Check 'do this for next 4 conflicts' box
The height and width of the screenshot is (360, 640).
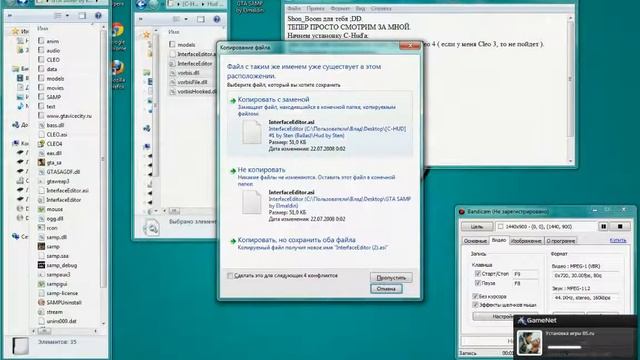230,276
